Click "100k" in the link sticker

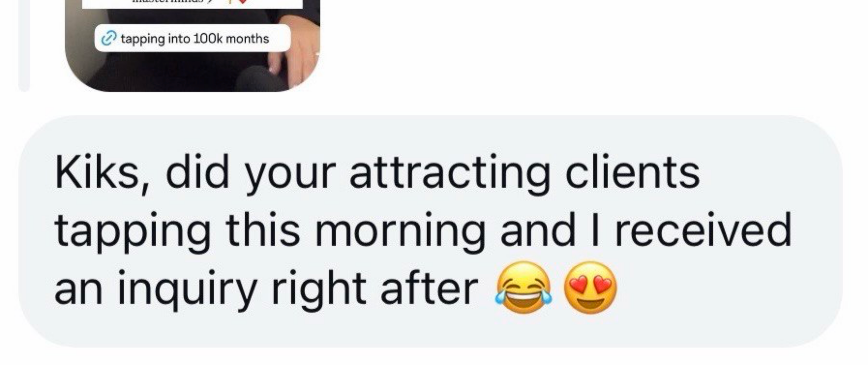point(208,39)
